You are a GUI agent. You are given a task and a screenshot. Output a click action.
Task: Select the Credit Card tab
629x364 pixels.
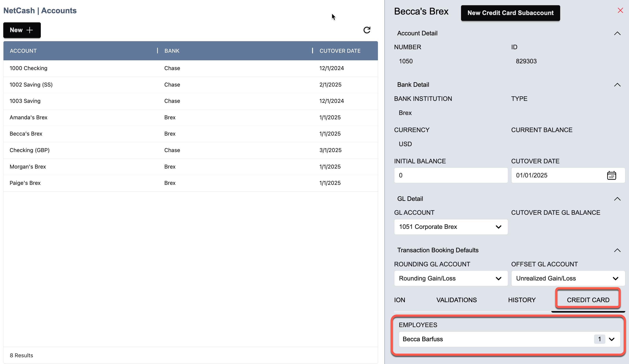588,300
